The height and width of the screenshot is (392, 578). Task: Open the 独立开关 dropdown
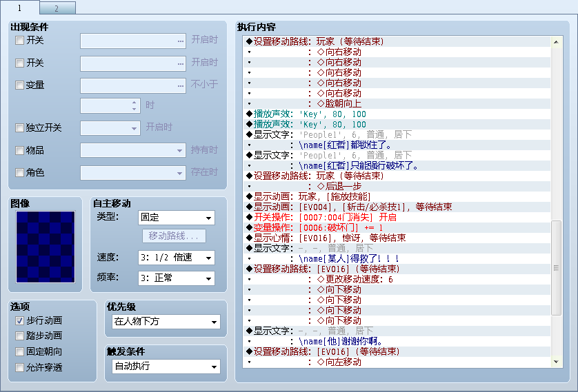point(110,128)
